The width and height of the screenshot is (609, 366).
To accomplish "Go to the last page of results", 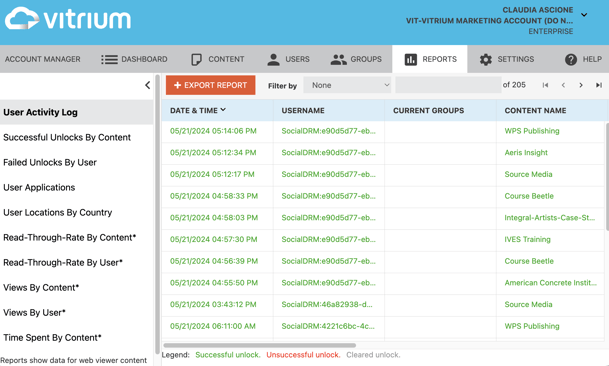I will click(x=599, y=85).
